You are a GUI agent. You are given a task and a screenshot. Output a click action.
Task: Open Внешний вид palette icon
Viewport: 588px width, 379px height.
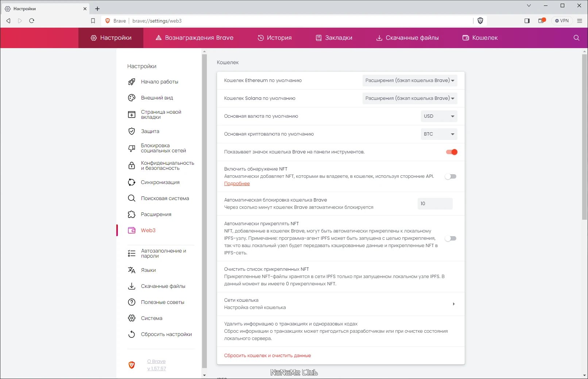(x=132, y=98)
